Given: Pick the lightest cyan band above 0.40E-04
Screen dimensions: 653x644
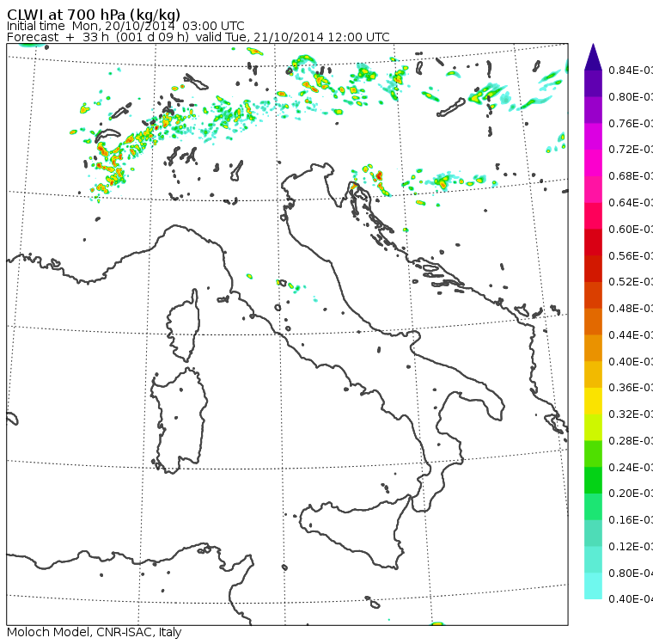Looking at the screenshot, I should [593, 586].
